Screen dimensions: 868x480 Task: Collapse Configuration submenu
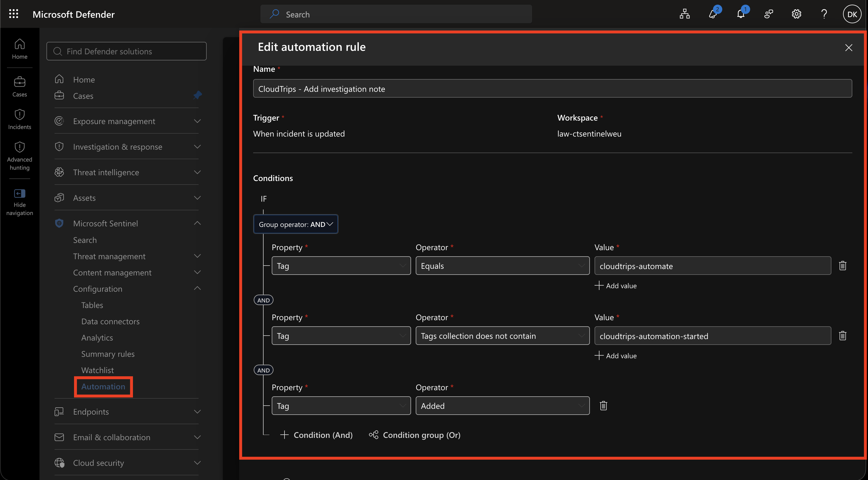[197, 288]
